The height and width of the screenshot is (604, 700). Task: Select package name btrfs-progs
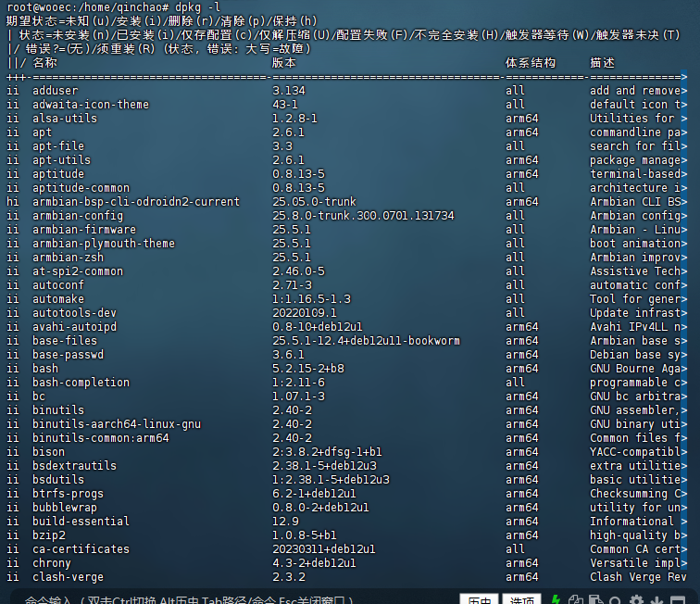[68, 494]
